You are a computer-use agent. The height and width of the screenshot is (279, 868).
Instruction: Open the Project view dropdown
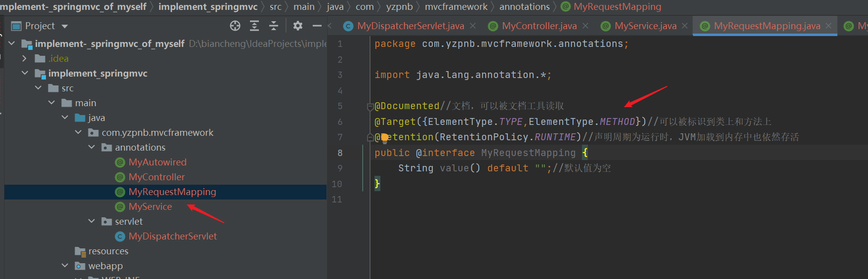click(x=65, y=26)
